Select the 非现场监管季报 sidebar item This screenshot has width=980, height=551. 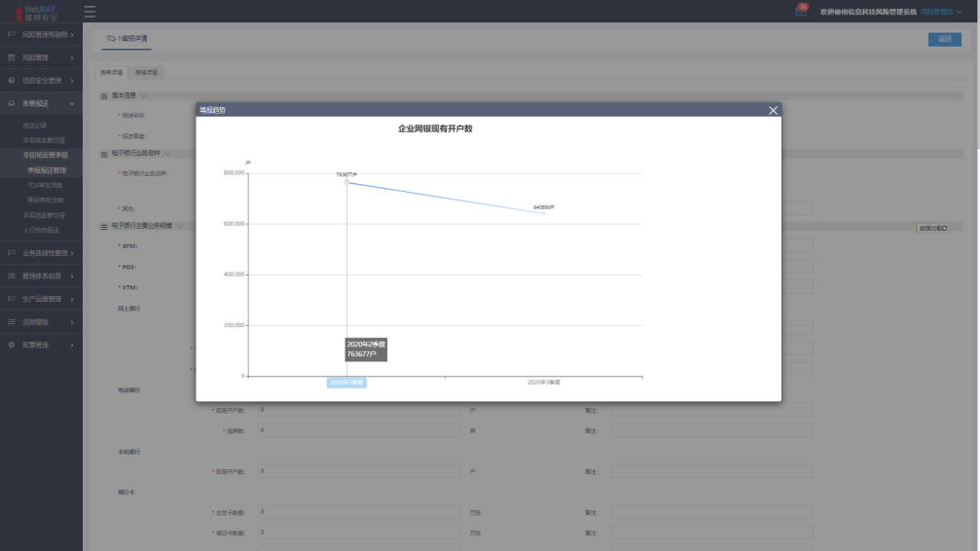point(46,155)
